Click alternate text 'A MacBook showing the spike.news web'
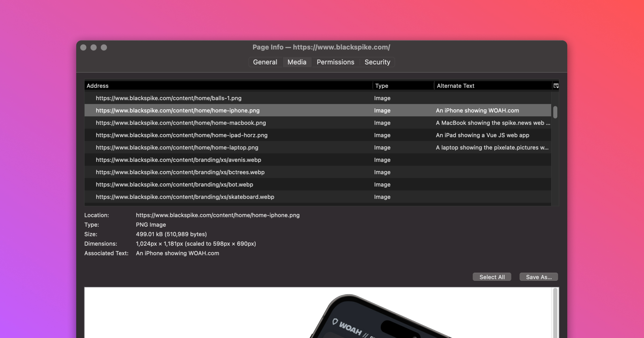Image resolution: width=644 pixels, height=338 pixels. tap(493, 123)
